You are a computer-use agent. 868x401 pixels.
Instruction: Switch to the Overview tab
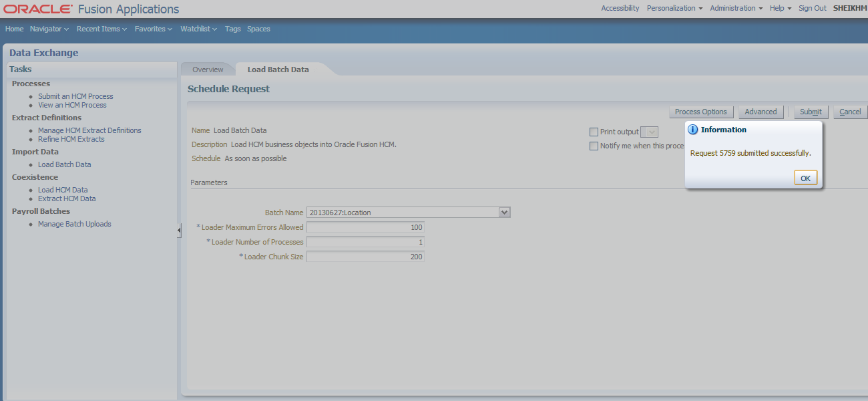(207, 69)
